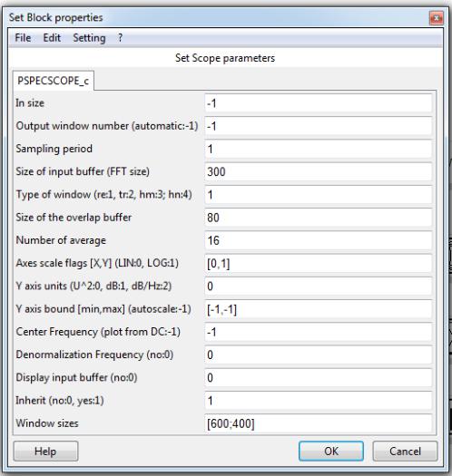Image resolution: width=452 pixels, height=476 pixels.
Task: Select the PSPECSCOPE_c tab
Action: click(x=54, y=81)
